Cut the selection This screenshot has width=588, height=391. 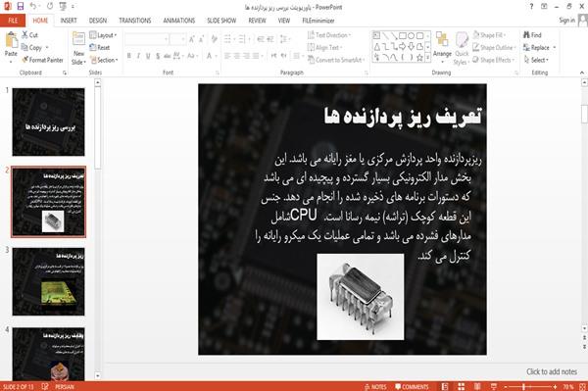[x=30, y=35]
